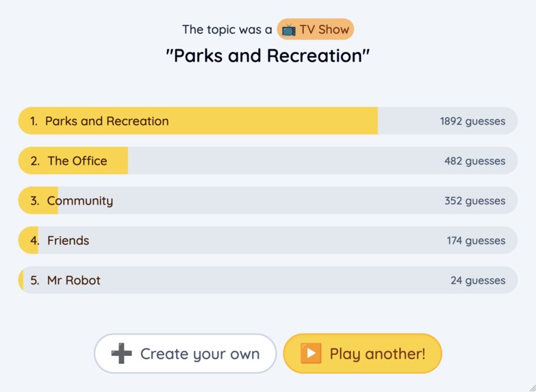536x392 pixels.
Task: Click the resize grip in bottom-right corner
Action: click(531, 387)
